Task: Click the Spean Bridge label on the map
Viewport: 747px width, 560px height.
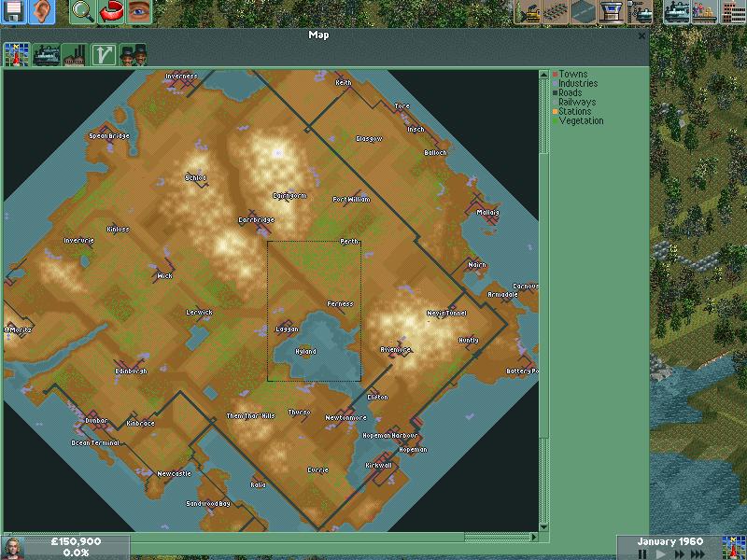Action: (109, 136)
